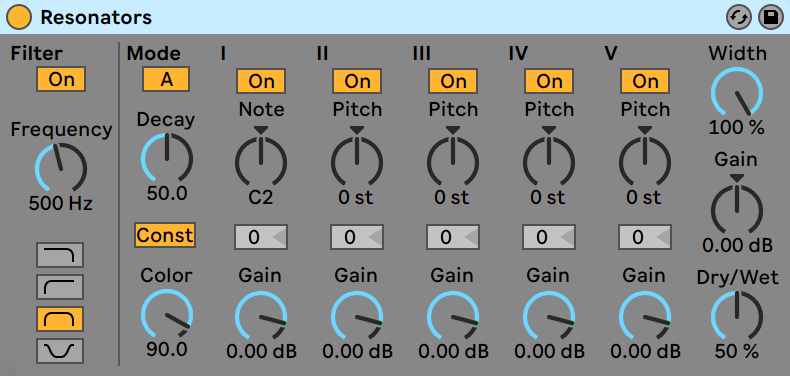Screen dimensions: 790x376
Task: Select the notch filter shape icon
Action: 60,351
